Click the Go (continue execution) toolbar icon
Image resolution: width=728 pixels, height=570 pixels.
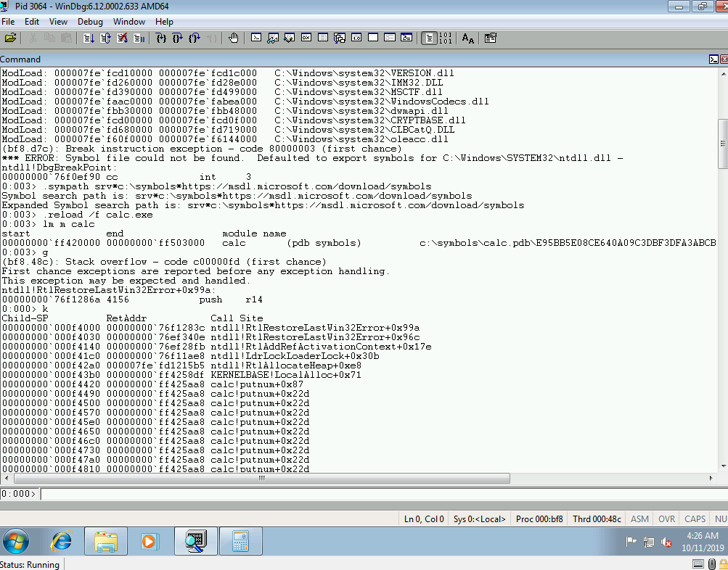click(89, 38)
